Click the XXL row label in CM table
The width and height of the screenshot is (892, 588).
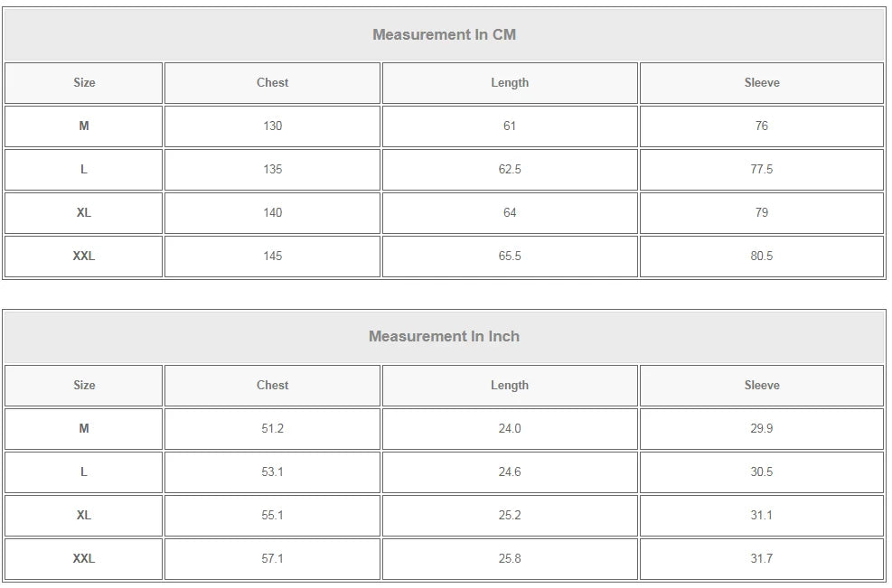pos(84,256)
